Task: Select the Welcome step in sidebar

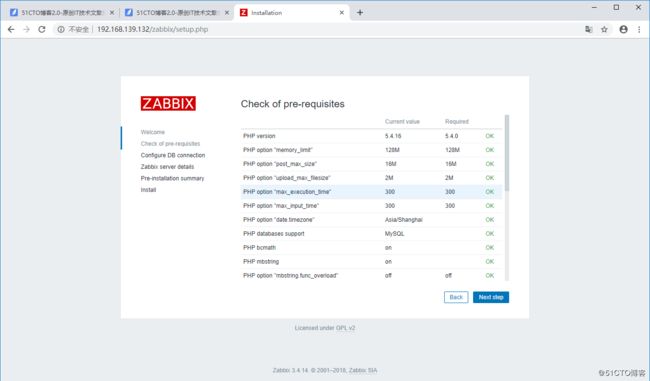Action: [x=153, y=132]
